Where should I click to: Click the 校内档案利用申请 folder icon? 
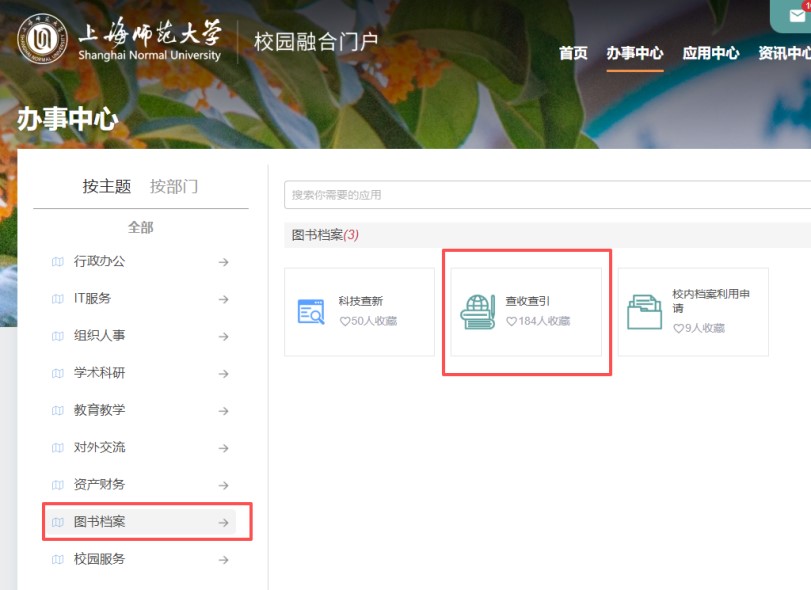pos(644,312)
